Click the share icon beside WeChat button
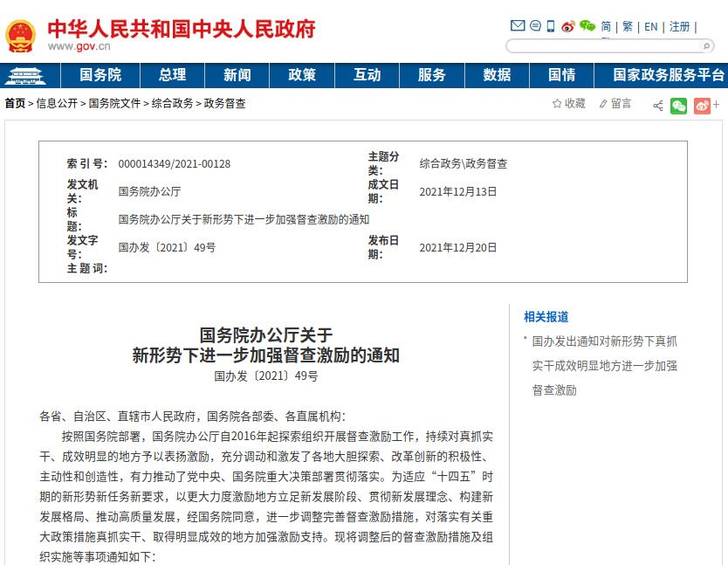Screen dimensions: 728x565 [658, 106]
